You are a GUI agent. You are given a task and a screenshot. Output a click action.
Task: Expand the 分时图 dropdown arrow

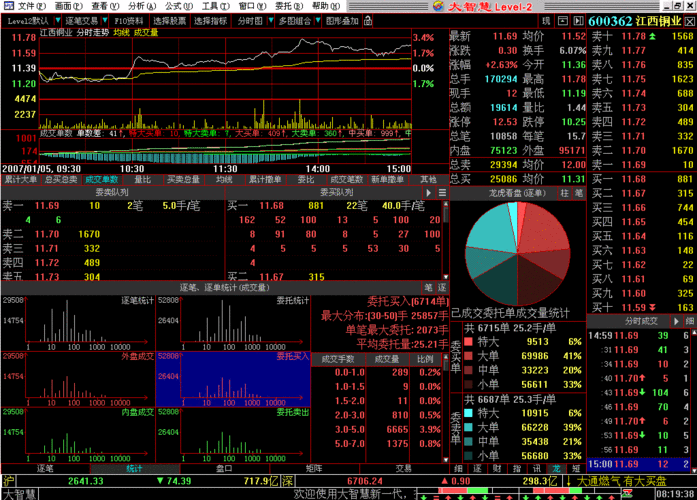click(x=270, y=20)
